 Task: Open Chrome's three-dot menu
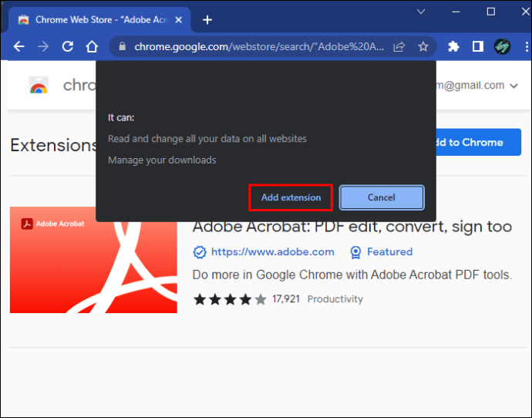pyautogui.click(x=527, y=46)
